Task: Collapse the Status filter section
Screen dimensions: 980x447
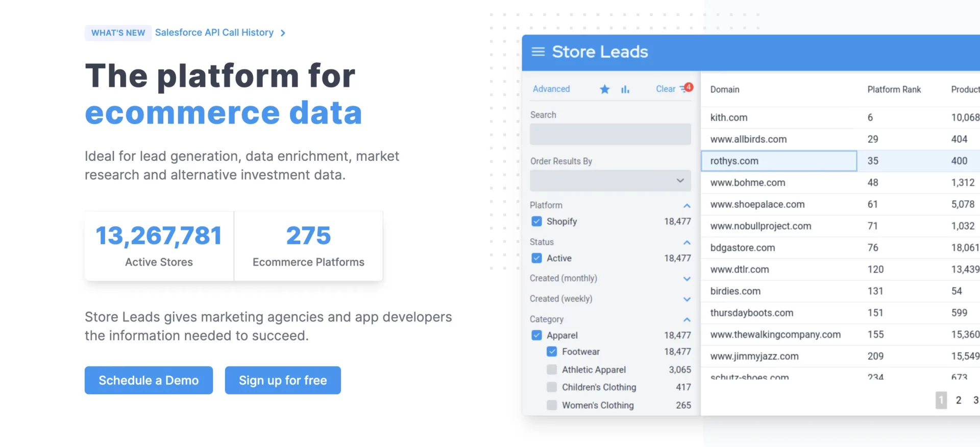Action: pos(687,242)
